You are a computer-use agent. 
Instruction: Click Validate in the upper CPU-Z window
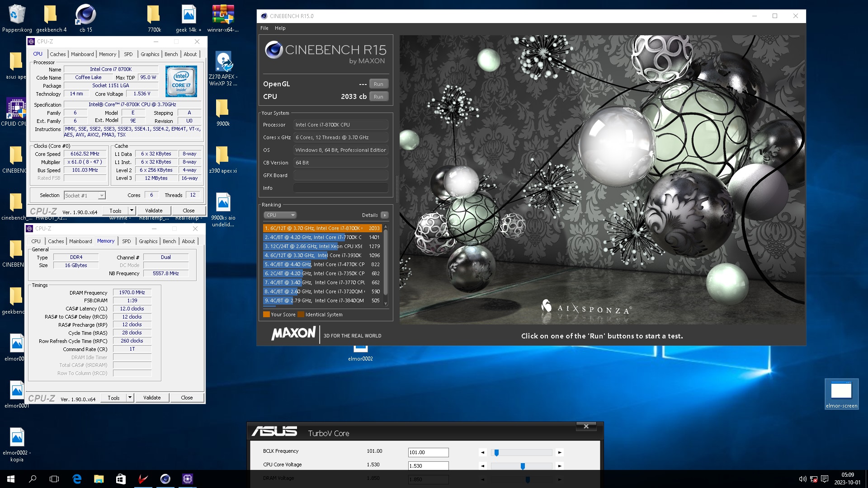(x=154, y=211)
